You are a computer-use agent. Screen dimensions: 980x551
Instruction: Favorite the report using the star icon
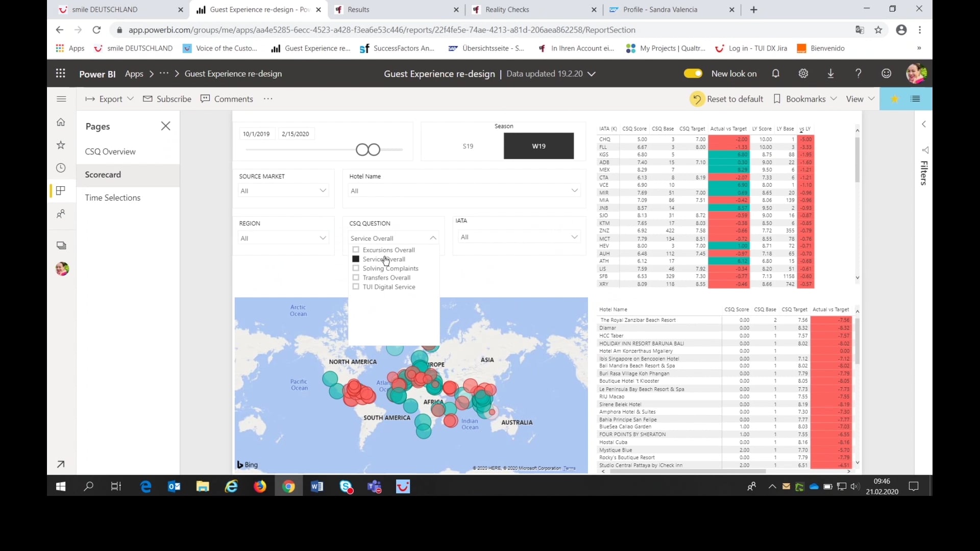(895, 98)
